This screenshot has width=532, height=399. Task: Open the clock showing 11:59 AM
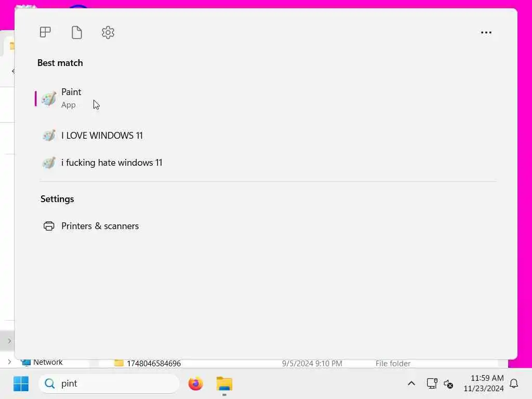(x=484, y=383)
